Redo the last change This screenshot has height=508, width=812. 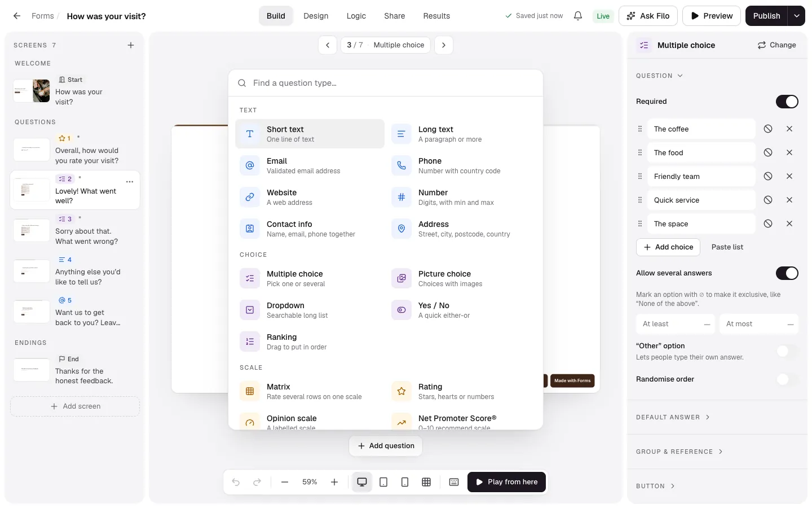click(x=257, y=482)
